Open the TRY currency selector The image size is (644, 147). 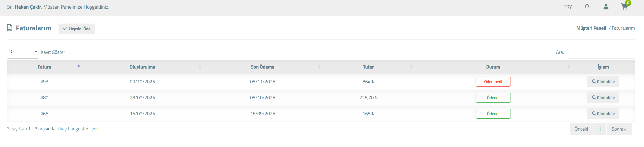(x=568, y=7)
